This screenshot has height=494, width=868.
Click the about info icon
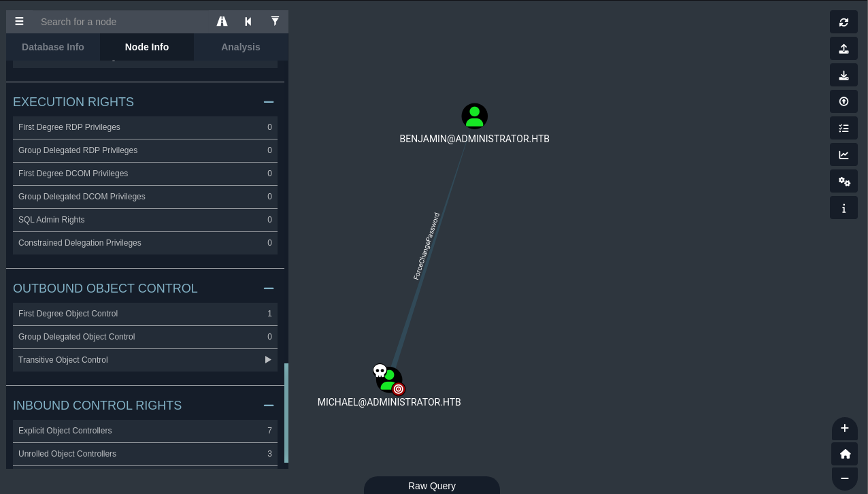(x=844, y=208)
